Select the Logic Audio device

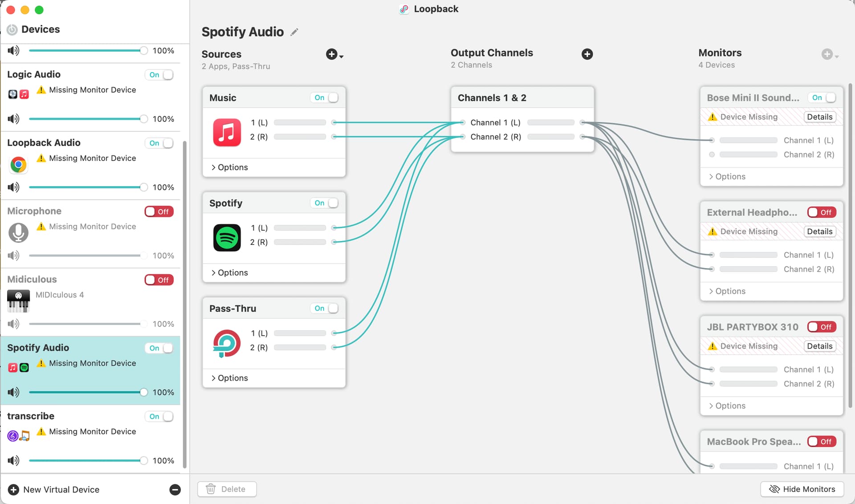click(34, 74)
